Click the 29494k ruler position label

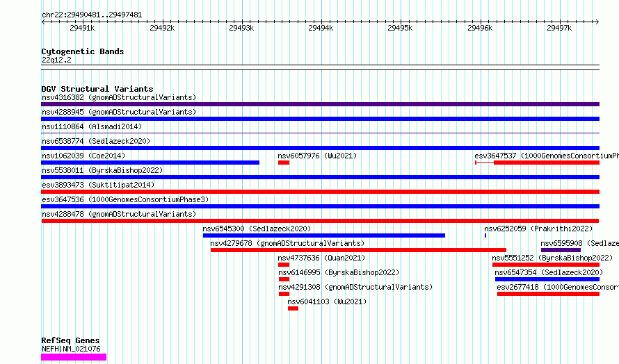click(x=321, y=28)
